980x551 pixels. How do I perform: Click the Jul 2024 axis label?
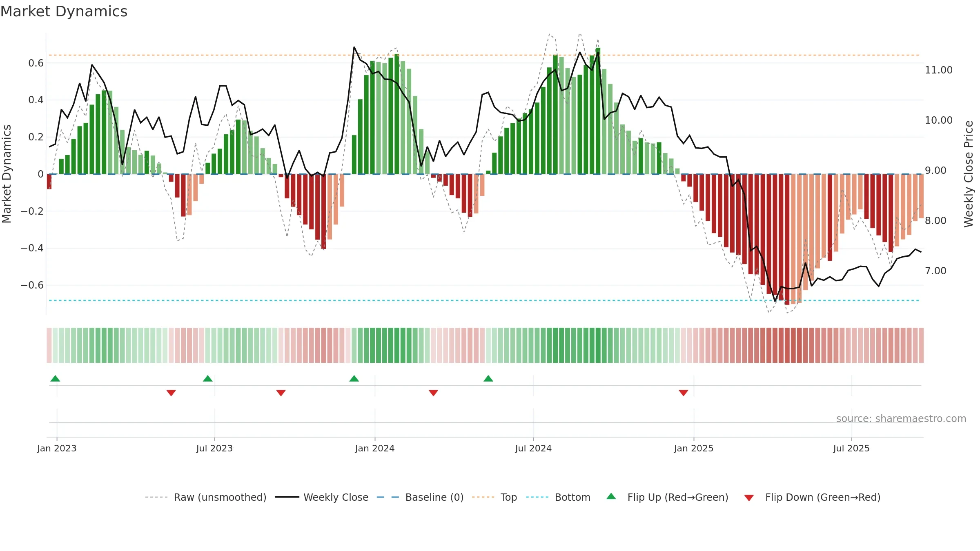(x=533, y=448)
